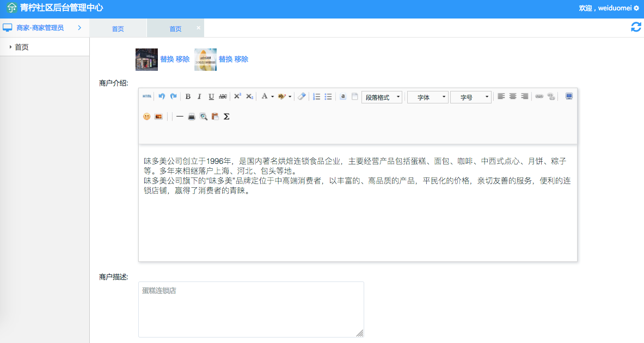
Task: Toggle strikethrough formatting
Action: [x=223, y=96]
